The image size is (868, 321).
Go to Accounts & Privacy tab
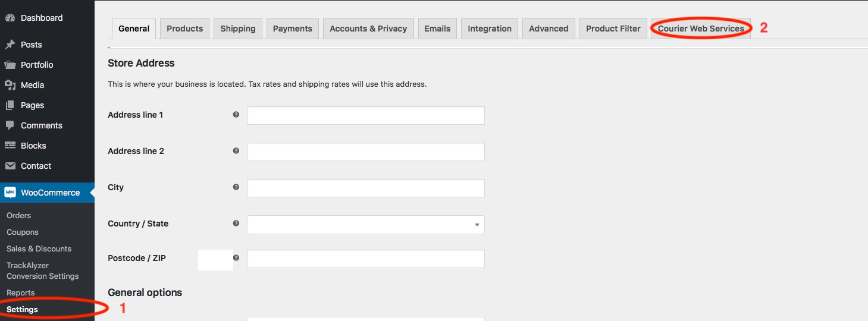pos(368,29)
